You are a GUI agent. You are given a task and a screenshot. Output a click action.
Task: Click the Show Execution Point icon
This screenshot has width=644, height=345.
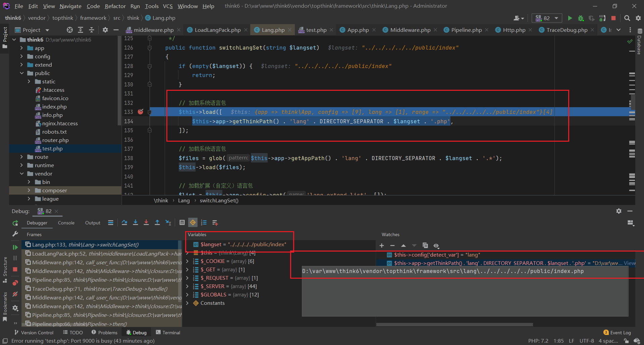click(x=110, y=223)
